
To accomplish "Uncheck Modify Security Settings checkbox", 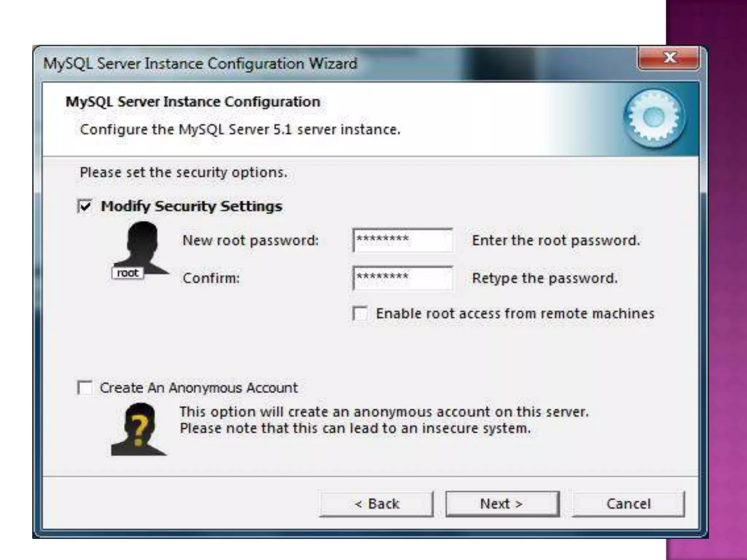I will 85,206.
